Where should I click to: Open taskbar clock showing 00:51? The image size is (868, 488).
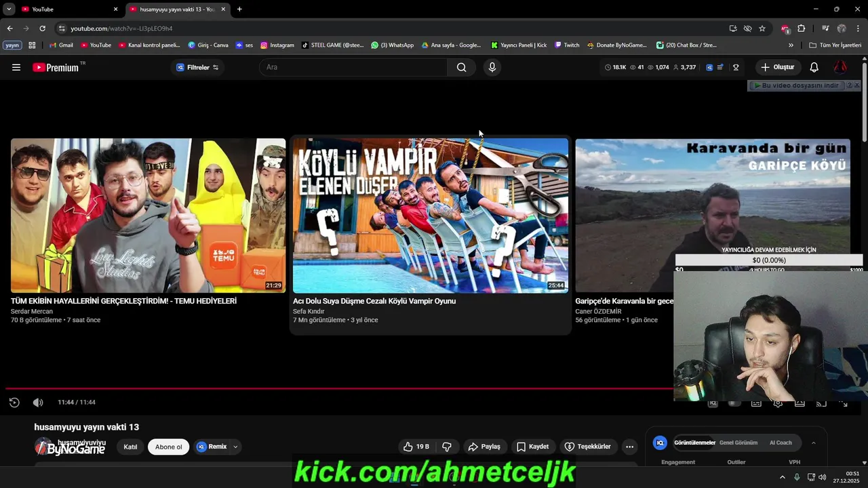pyautogui.click(x=847, y=477)
